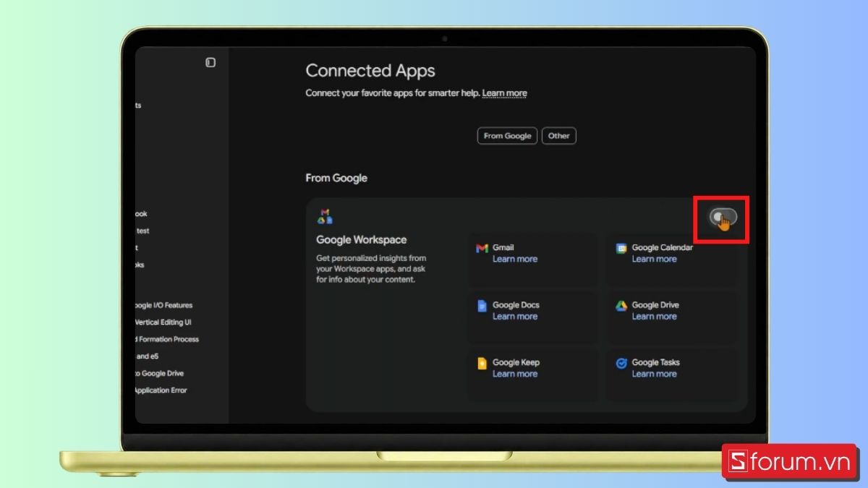Open Learn more link beside smarter help

505,93
